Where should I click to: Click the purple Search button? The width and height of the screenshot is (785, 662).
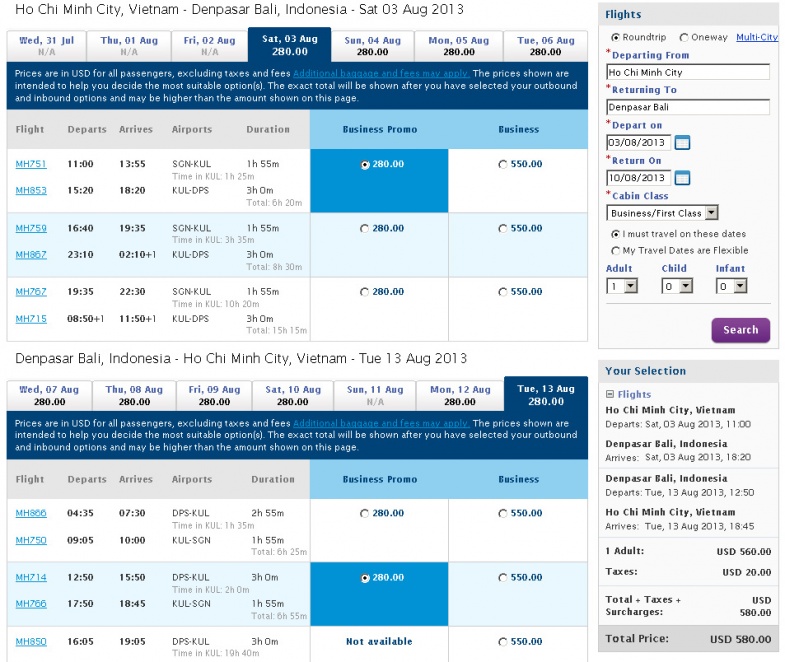(x=740, y=330)
